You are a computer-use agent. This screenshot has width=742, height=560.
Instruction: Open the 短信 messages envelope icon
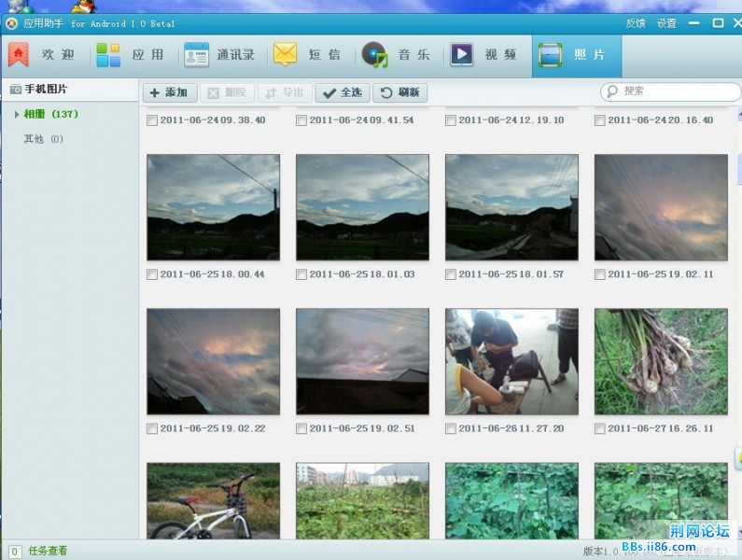[x=286, y=55]
